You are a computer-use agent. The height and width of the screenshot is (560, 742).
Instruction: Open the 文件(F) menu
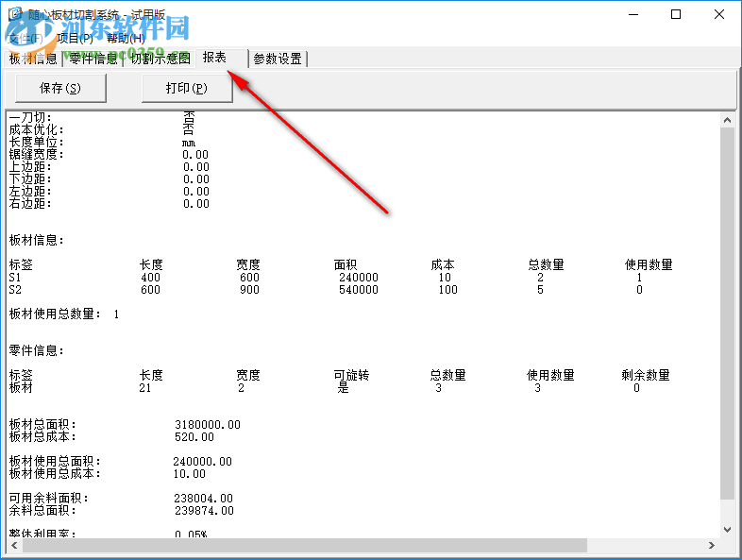26,39
